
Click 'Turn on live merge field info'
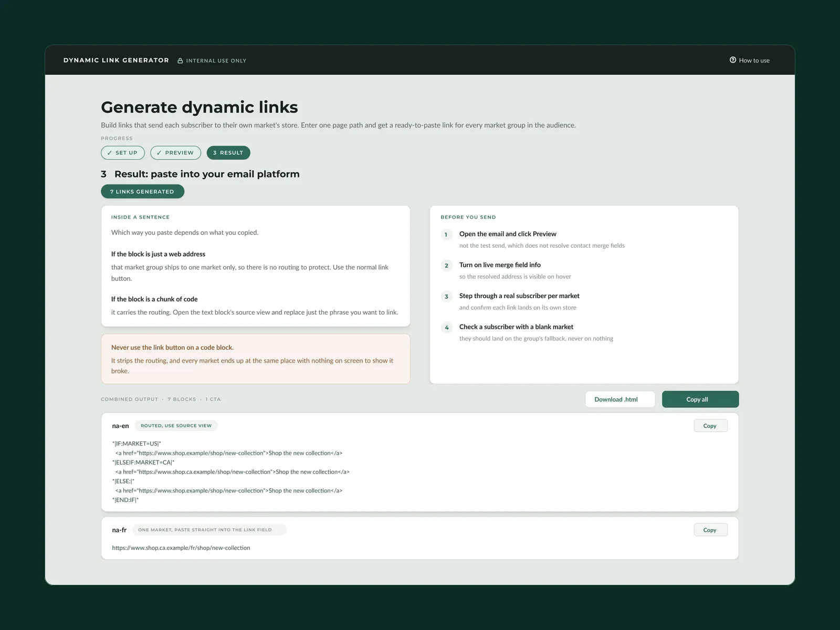[x=500, y=265]
